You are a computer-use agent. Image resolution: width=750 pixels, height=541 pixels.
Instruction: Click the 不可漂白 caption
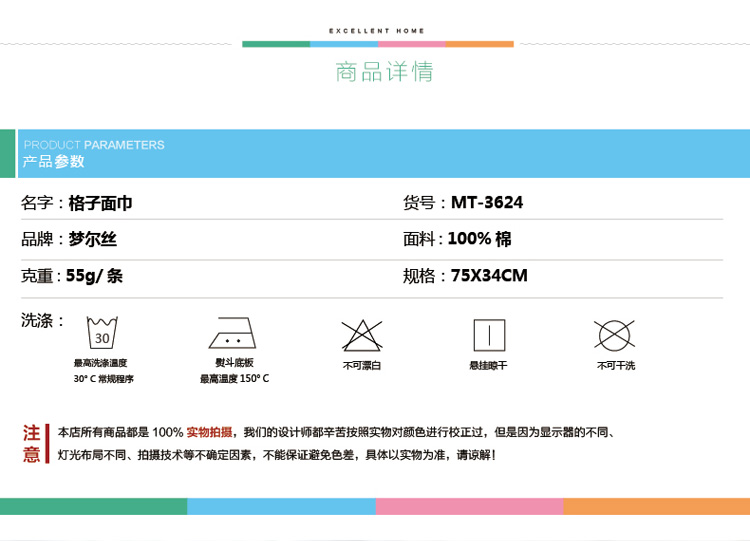362,365
